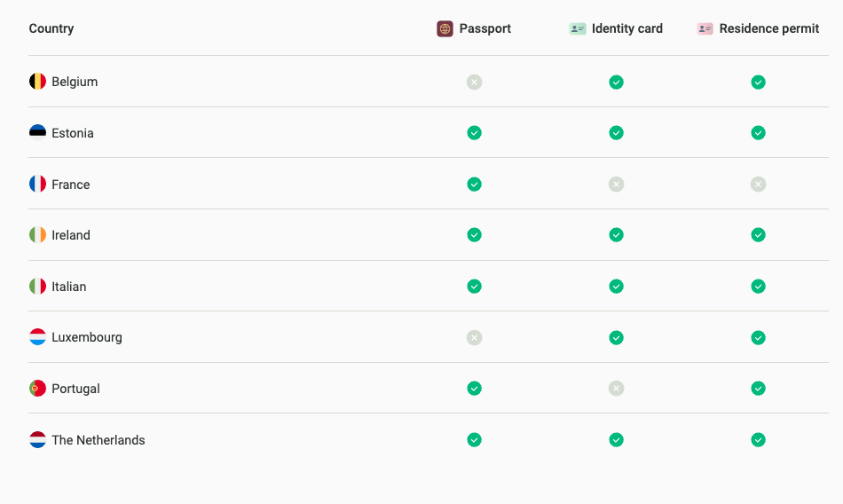Click France's green passport check mark

pos(475,185)
